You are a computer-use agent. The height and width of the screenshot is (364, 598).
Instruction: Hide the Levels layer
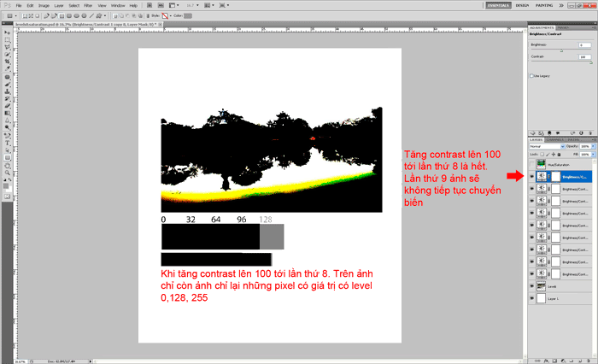[533, 286]
